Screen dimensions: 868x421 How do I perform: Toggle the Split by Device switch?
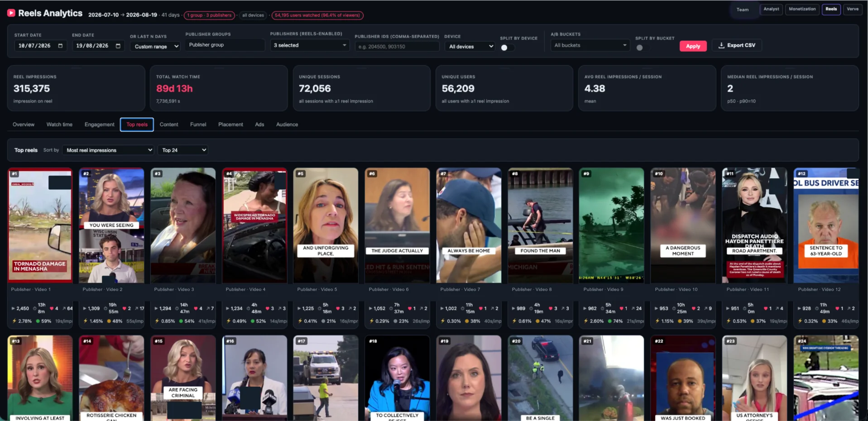click(x=507, y=48)
